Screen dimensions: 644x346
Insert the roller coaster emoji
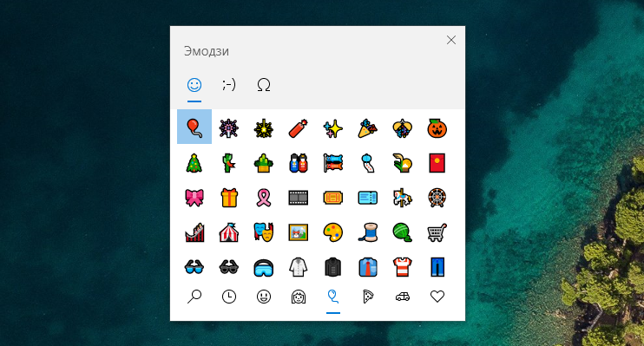194,232
